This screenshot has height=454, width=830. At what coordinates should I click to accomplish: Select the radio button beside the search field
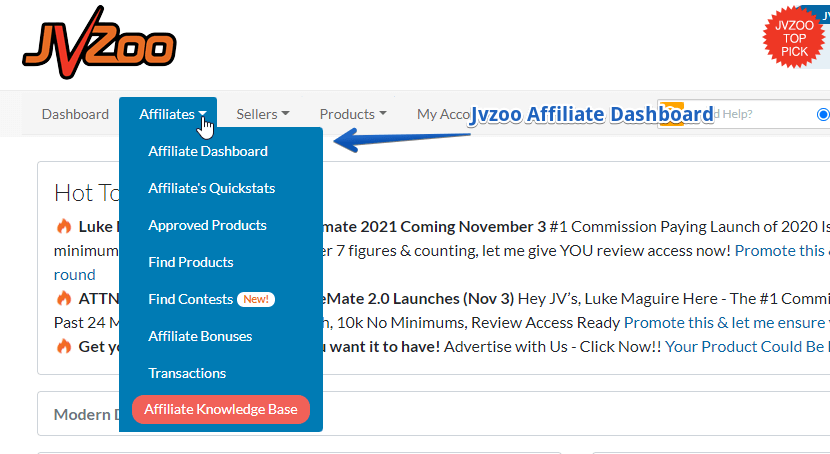tap(823, 114)
